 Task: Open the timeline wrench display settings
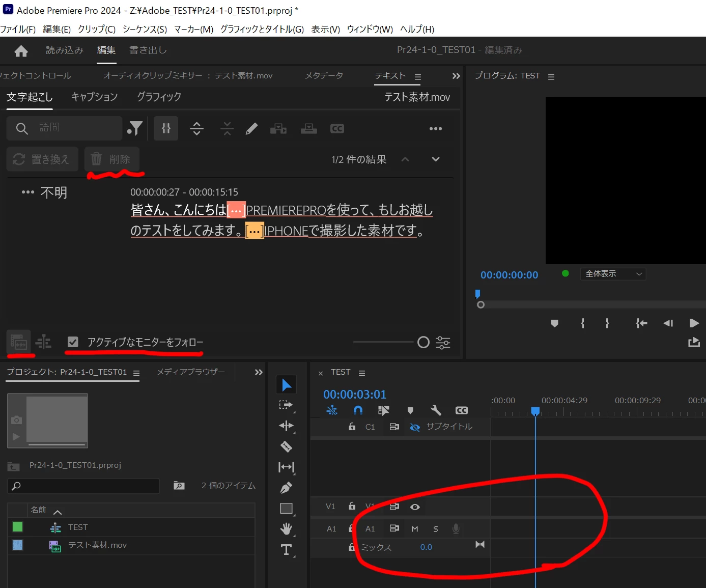(436, 410)
